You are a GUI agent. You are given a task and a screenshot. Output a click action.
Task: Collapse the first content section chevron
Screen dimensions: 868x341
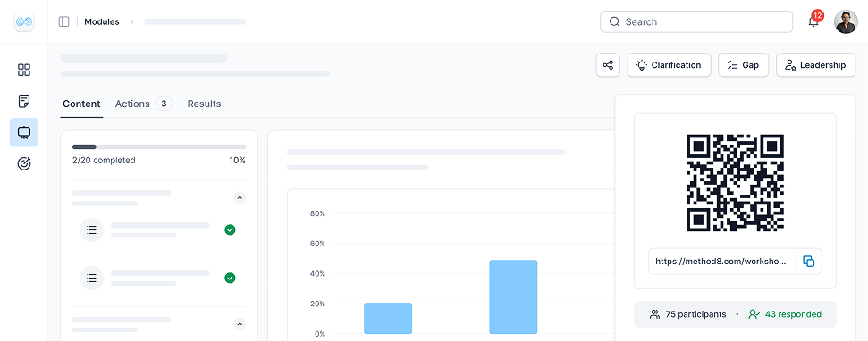(x=240, y=197)
